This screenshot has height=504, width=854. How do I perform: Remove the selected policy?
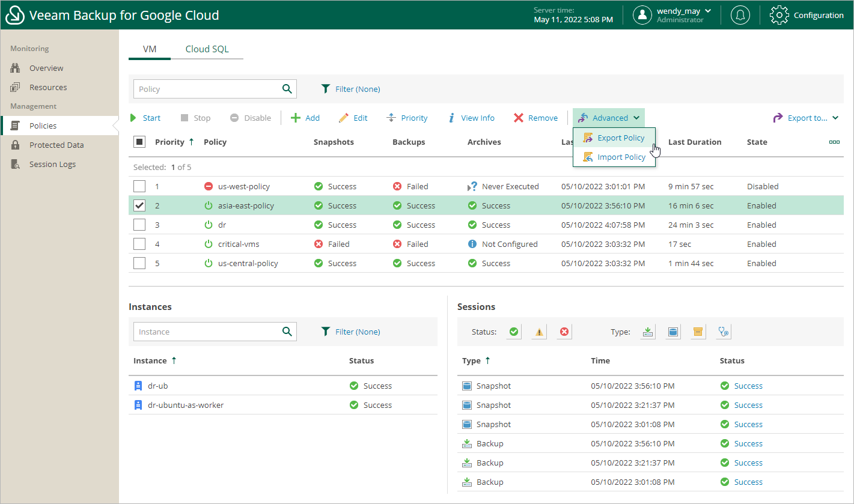[535, 118]
